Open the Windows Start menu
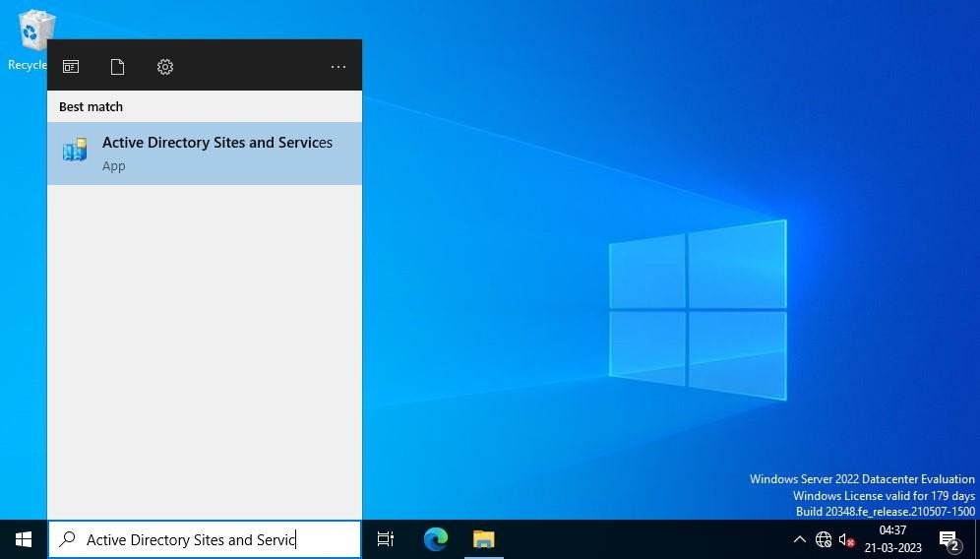980x559 pixels. 24,539
